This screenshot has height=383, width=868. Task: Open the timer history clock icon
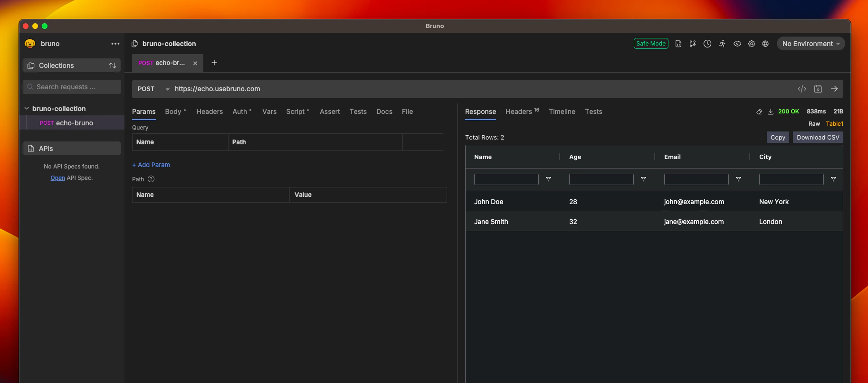coord(707,44)
